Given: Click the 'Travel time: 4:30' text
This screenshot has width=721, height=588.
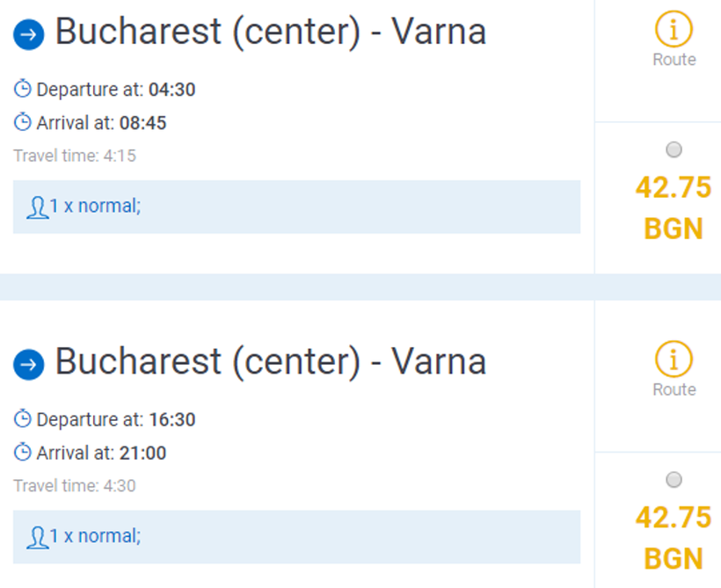Looking at the screenshot, I should pyautogui.click(x=75, y=485).
